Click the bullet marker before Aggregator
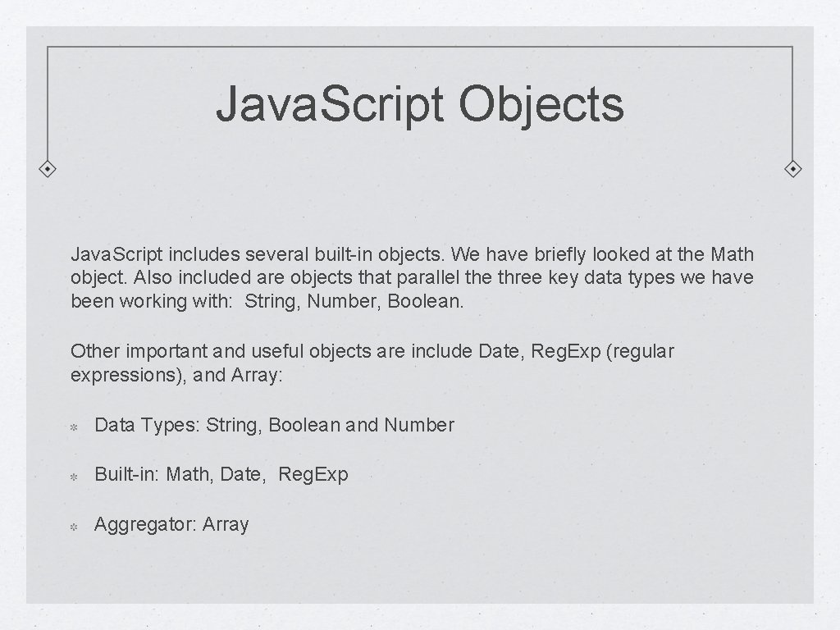This screenshot has width=840, height=630. coord(72,526)
